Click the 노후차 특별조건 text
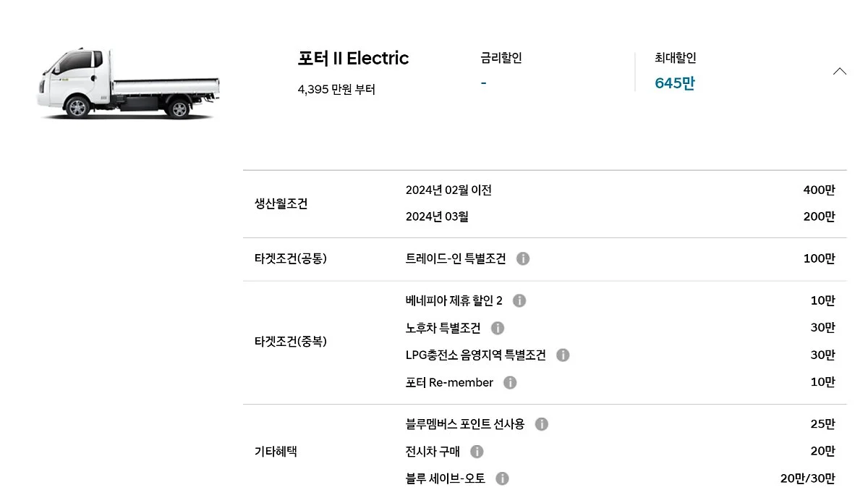 click(x=443, y=328)
